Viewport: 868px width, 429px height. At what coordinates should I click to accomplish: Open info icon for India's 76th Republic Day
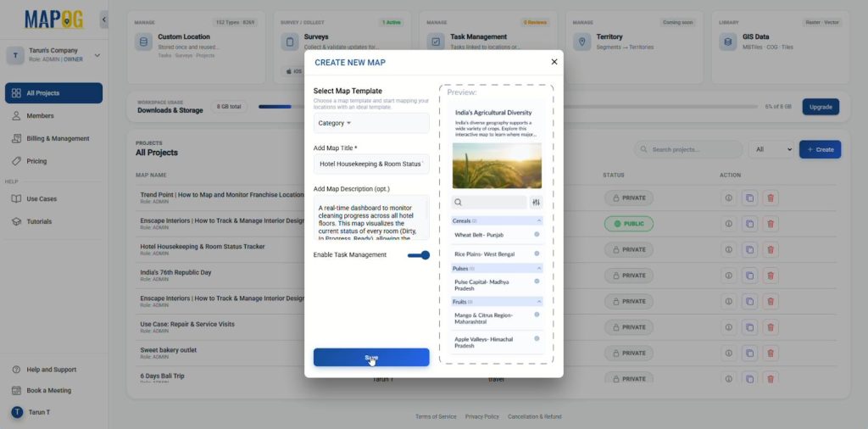728,276
